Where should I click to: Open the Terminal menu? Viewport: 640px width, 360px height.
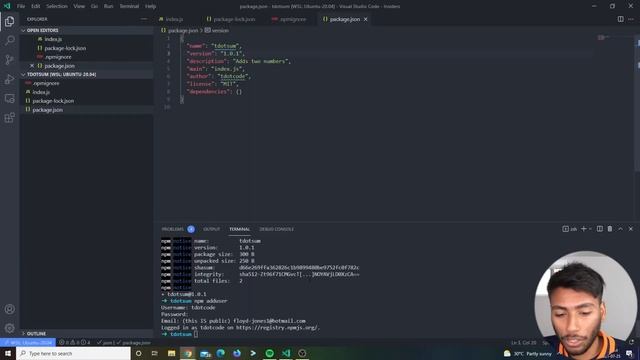pos(129,6)
